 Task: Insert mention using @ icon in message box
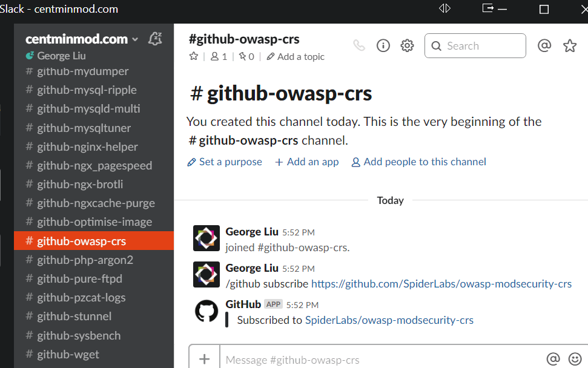[553, 359]
